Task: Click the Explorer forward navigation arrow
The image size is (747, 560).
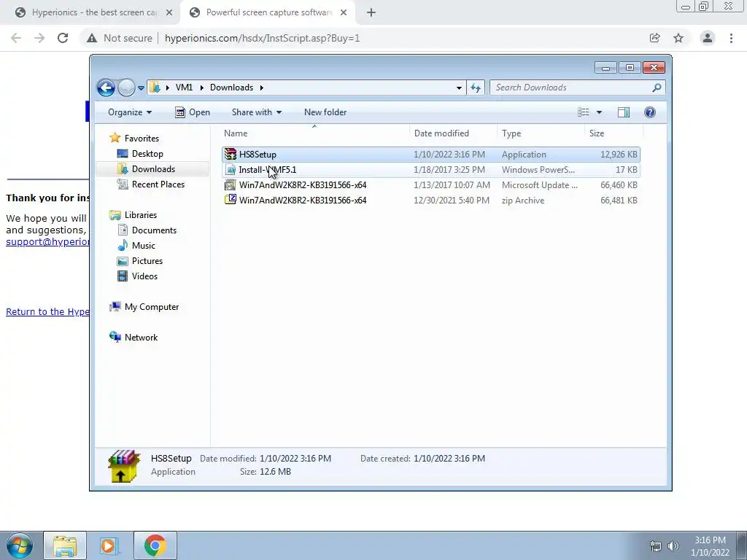Action: click(126, 87)
